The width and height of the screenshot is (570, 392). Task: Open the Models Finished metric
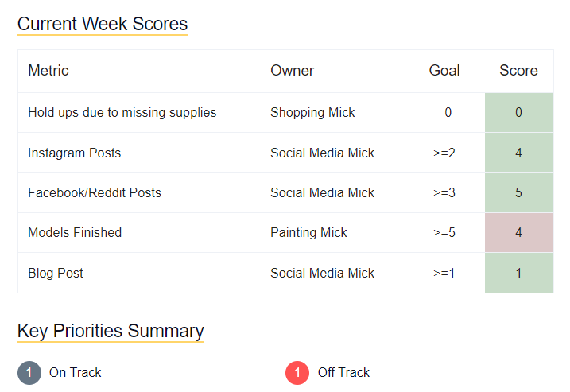tap(75, 233)
